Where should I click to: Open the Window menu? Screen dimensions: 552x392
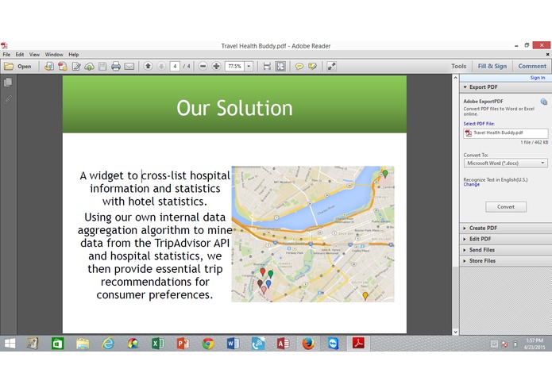point(54,55)
